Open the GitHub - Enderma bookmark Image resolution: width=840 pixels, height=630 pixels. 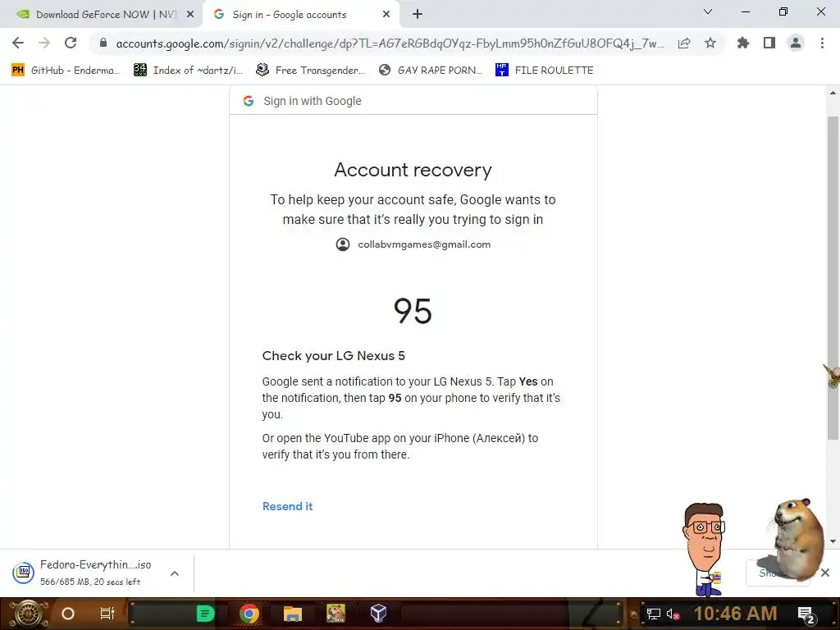point(66,71)
